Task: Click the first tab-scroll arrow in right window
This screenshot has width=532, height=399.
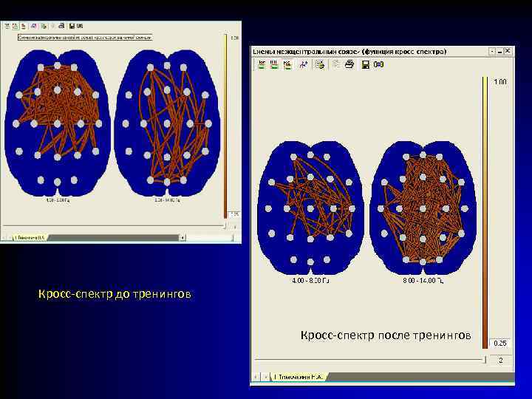Action: tap(256, 377)
